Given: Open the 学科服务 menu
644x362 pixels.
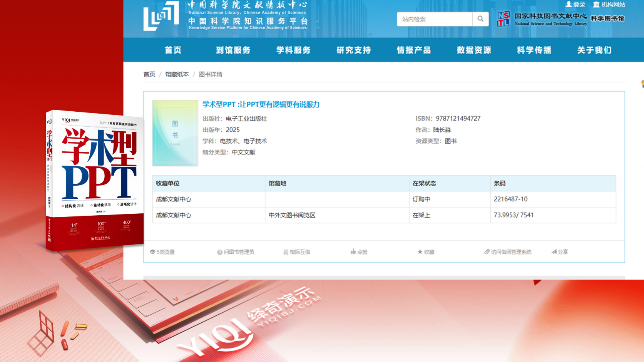Looking at the screenshot, I should (x=293, y=50).
